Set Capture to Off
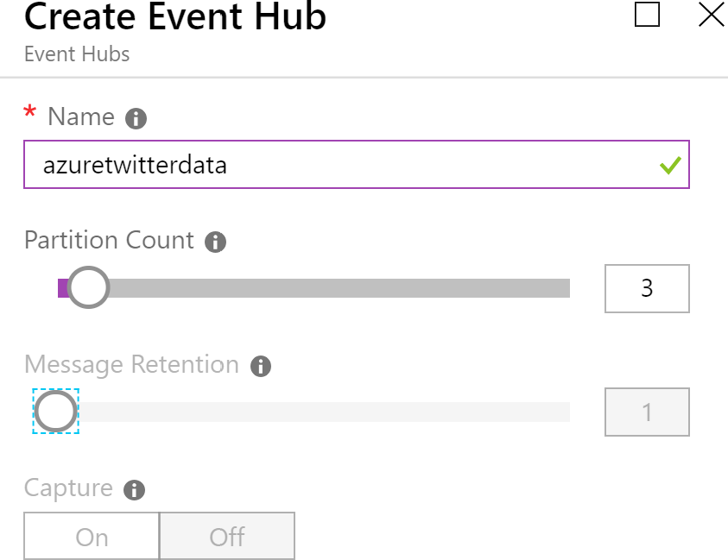Screen dimensions: 728x560 227,537
